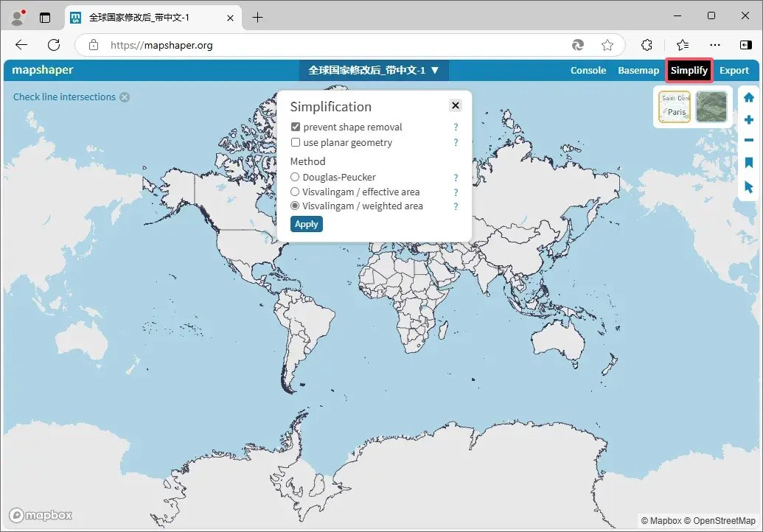
Task: Uncheck prevent shape removal
Action: 296,126
